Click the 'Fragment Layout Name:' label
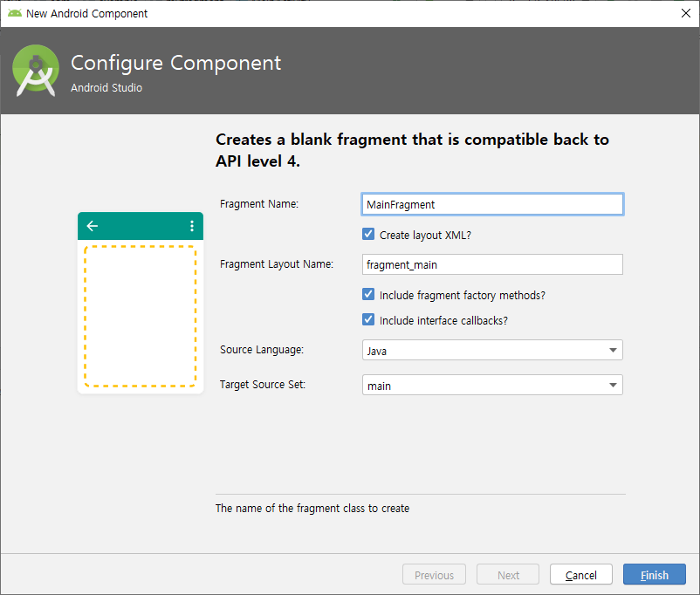Viewport: 700px width, 595px height. [277, 264]
